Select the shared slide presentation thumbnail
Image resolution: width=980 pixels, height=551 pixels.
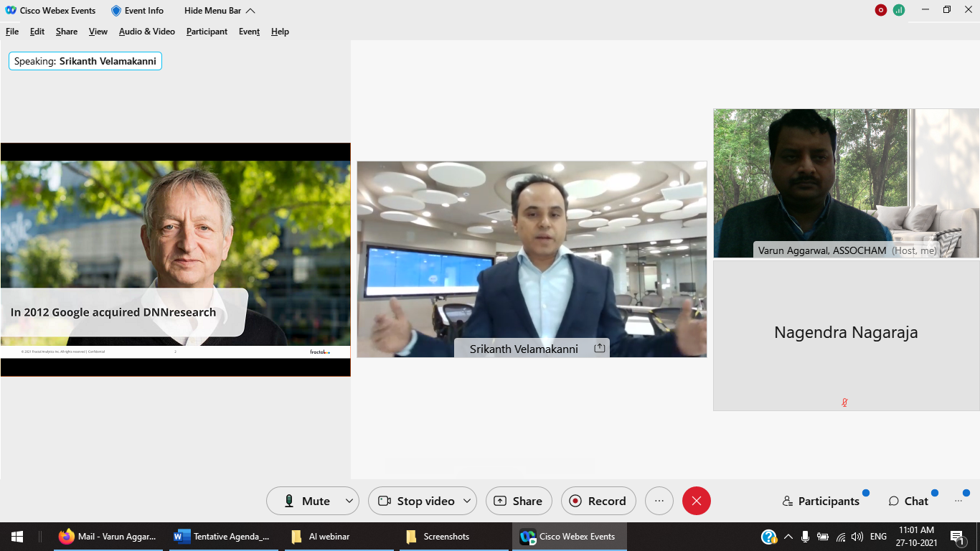point(175,259)
